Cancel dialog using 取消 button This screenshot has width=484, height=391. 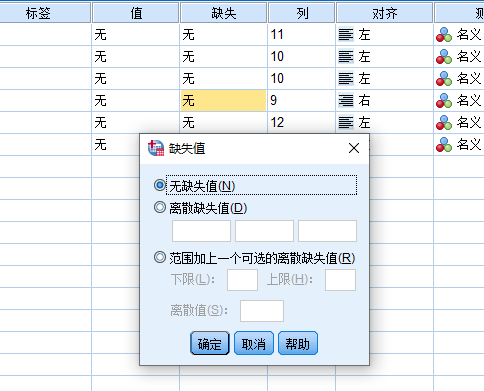click(x=254, y=343)
